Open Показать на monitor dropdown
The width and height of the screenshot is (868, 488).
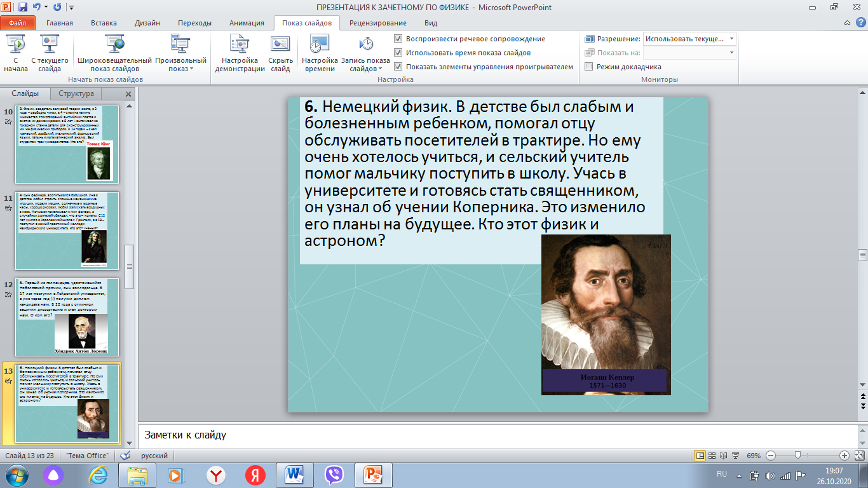(689, 53)
